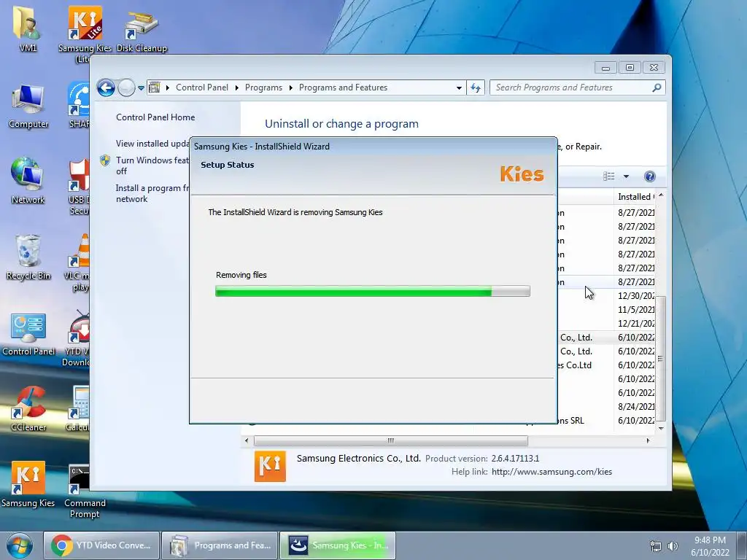Select the row with publisher ending ns SRL
This screenshot has width=747, height=560.
coord(606,421)
